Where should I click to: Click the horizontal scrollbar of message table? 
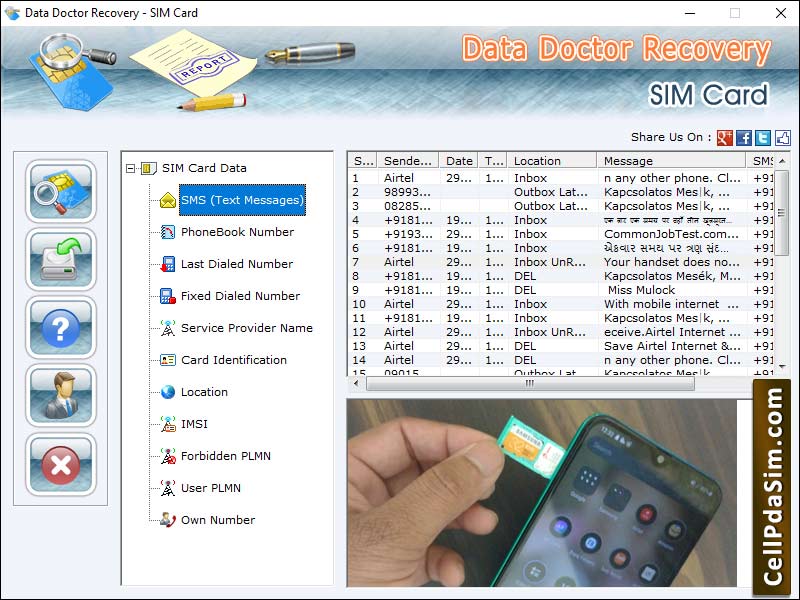[530, 383]
